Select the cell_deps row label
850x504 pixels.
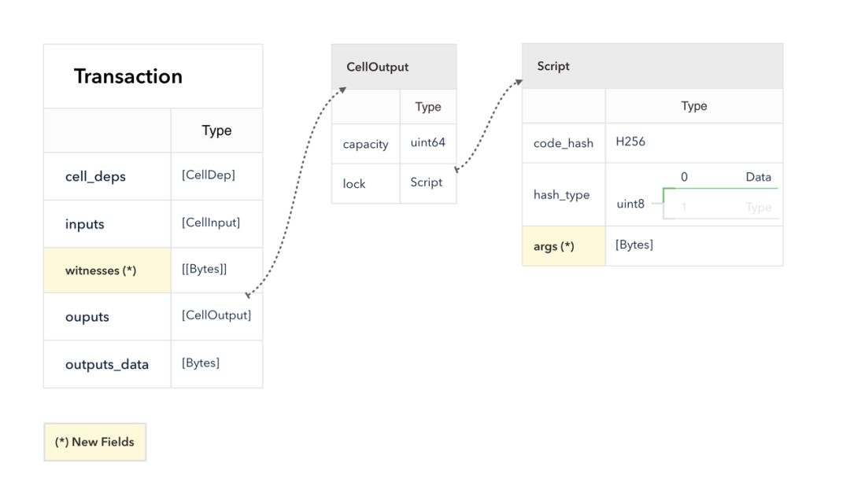coord(95,176)
